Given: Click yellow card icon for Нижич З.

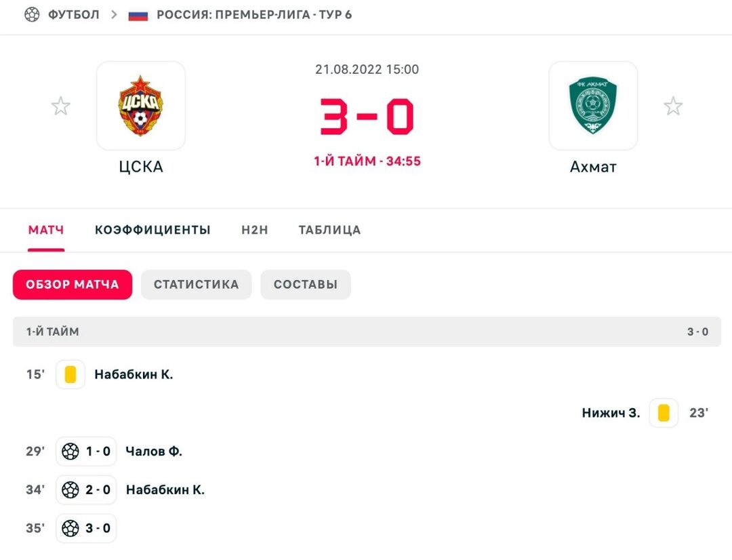Looking at the screenshot, I should [x=664, y=413].
